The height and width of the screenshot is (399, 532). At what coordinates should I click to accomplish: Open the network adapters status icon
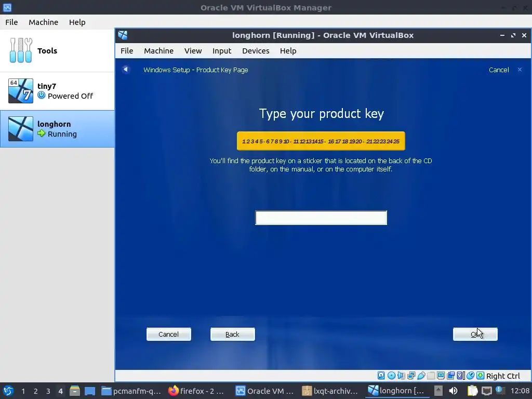coord(411,375)
